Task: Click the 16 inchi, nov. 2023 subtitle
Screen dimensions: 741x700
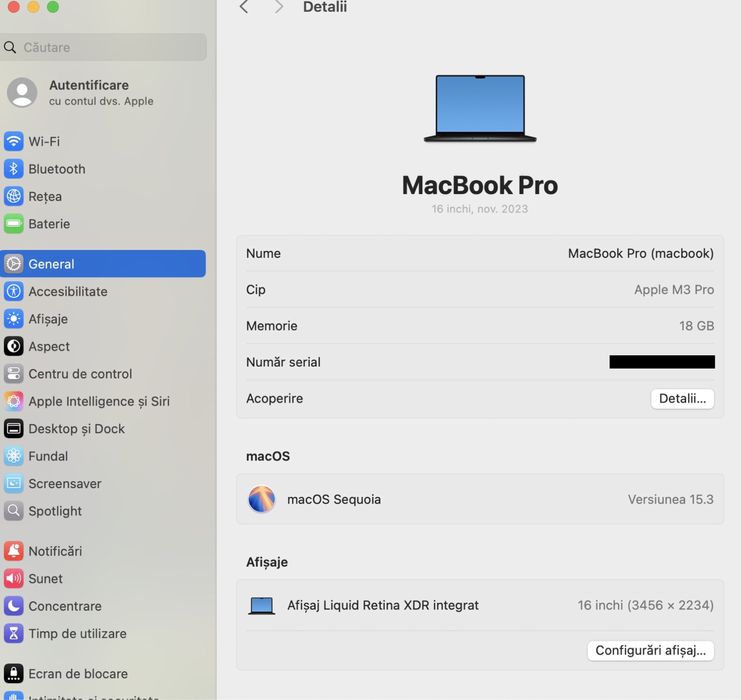Action: (x=480, y=209)
